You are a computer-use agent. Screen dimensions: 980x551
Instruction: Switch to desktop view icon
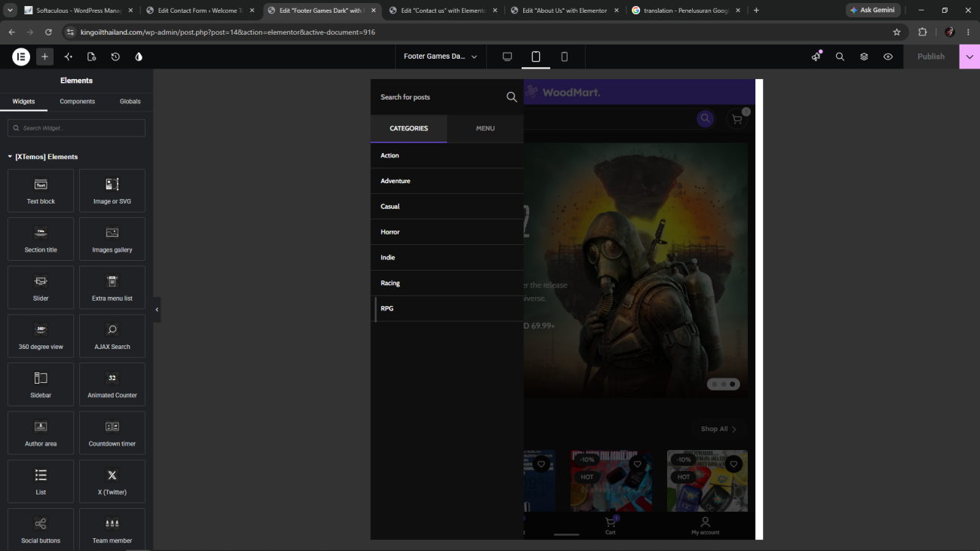click(507, 57)
